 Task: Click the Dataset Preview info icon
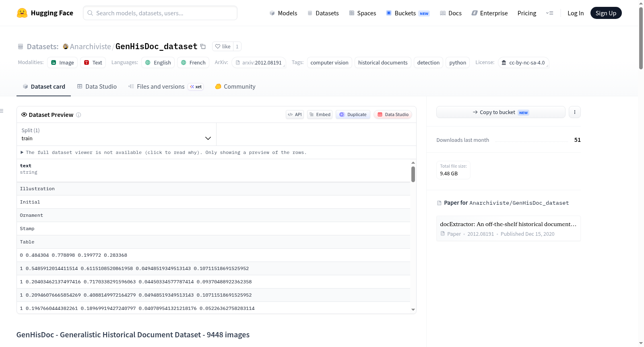[x=78, y=115]
